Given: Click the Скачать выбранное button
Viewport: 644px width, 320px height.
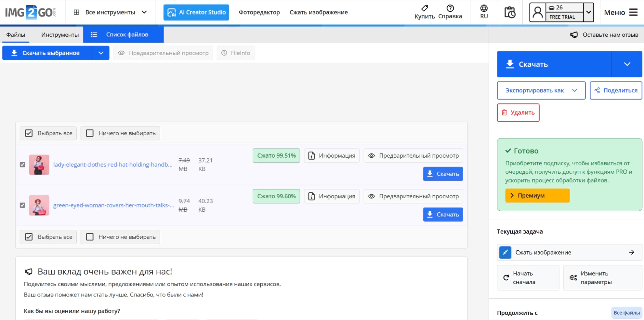Looking at the screenshot, I should point(47,53).
